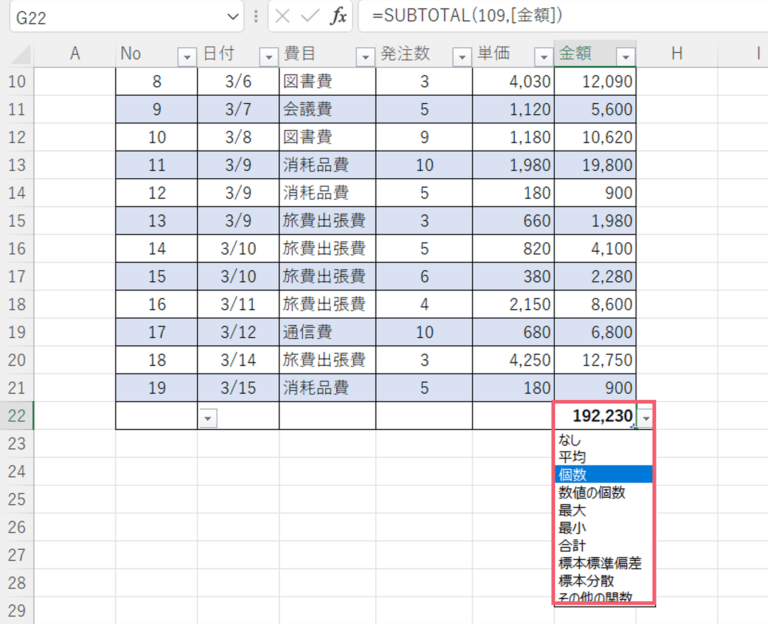Open the 費目 column filter dropdown
The image size is (768, 624).
tap(364, 56)
